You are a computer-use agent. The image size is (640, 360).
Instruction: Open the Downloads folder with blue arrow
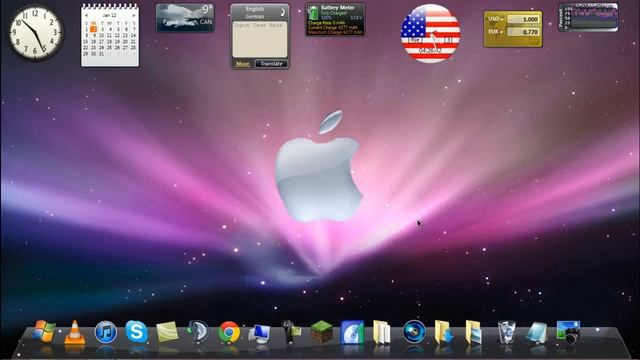click(x=444, y=332)
